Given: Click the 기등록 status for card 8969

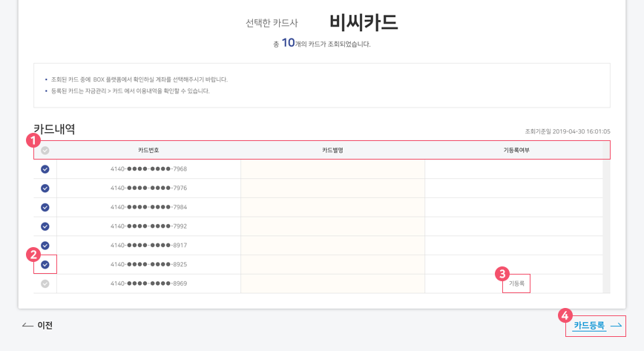Looking at the screenshot, I should (x=516, y=283).
